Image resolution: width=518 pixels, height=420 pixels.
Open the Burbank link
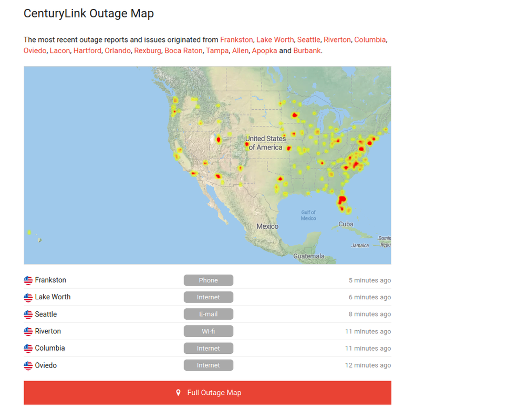coord(307,50)
